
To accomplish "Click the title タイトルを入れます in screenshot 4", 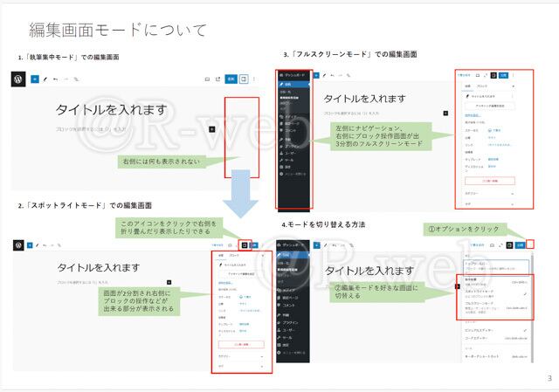I will coord(369,271).
